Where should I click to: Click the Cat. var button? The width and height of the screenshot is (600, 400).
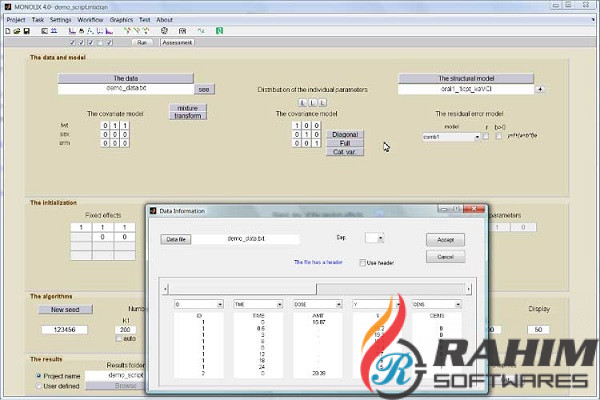pyautogui.click(x=345, y=152)
